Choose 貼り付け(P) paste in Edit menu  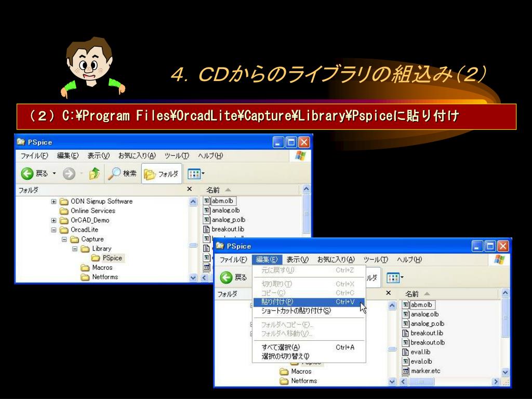tap(309, 302)
